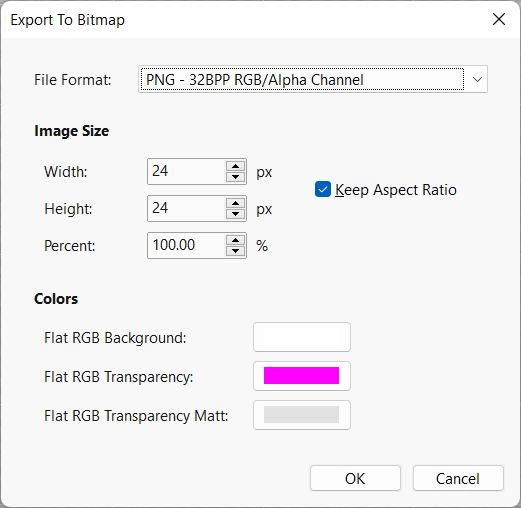Increase Height with up arrow
The image size is (521, 508).
[x=235, y=203]
